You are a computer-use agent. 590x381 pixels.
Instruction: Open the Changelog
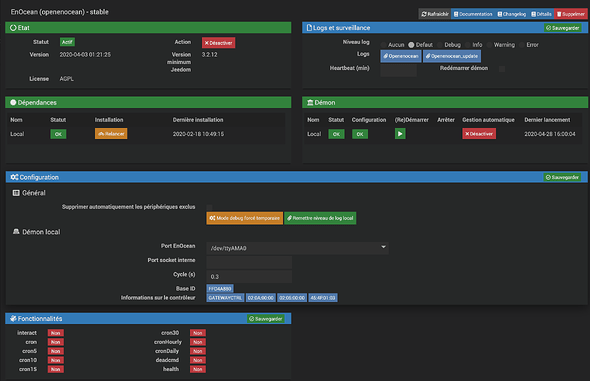[512, 14]
